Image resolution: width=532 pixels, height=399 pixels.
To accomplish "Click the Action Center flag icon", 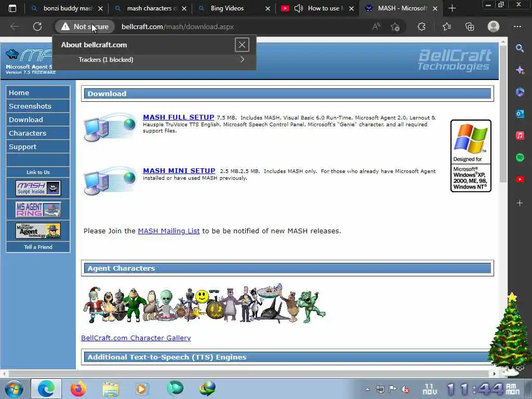I will (393, 389).
